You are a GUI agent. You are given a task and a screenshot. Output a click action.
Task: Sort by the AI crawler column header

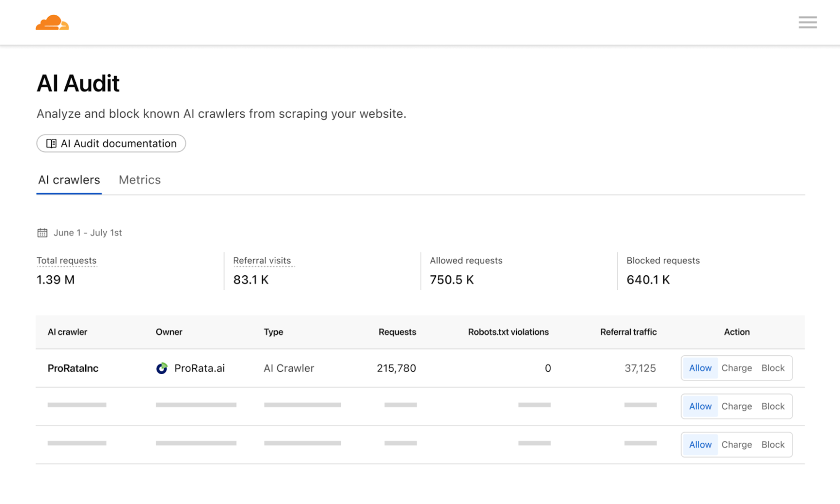pyautogui.click(x=67, y=332)
